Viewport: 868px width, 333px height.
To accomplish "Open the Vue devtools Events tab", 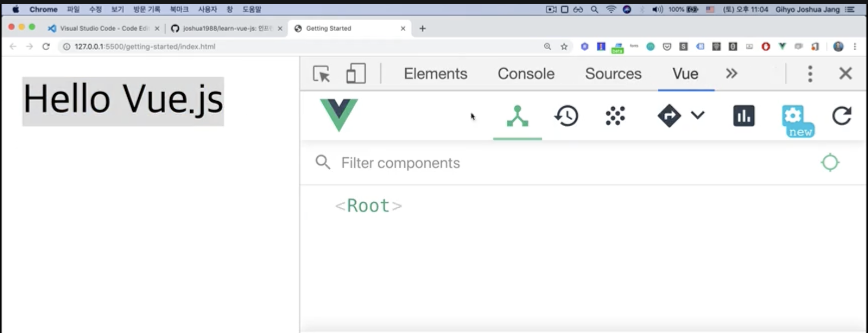I will 615,116.
